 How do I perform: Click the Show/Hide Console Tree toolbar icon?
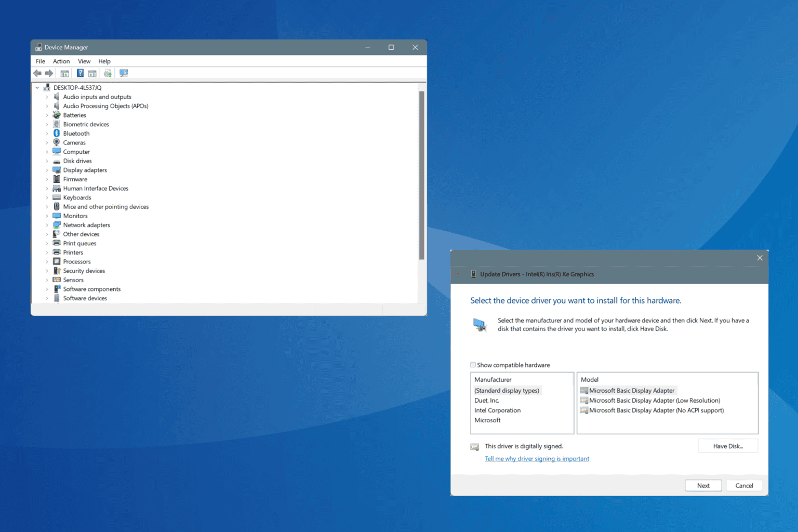[64, 73]
